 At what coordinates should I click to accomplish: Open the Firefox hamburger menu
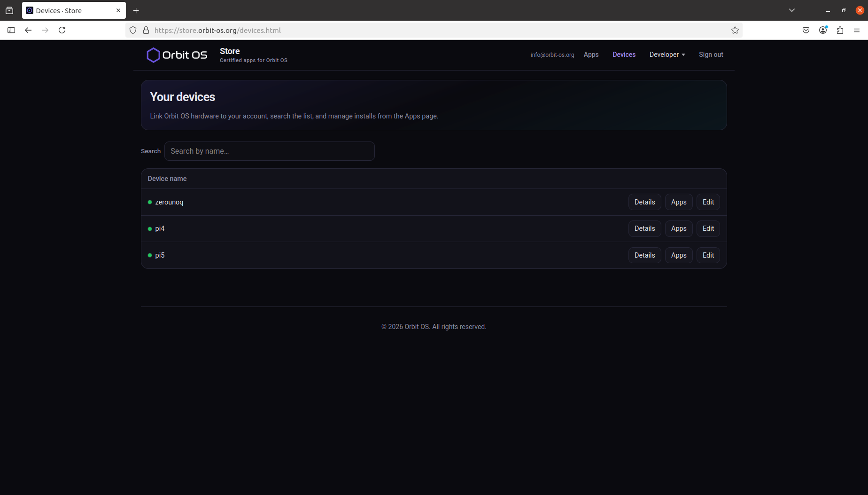click(857, 30)
